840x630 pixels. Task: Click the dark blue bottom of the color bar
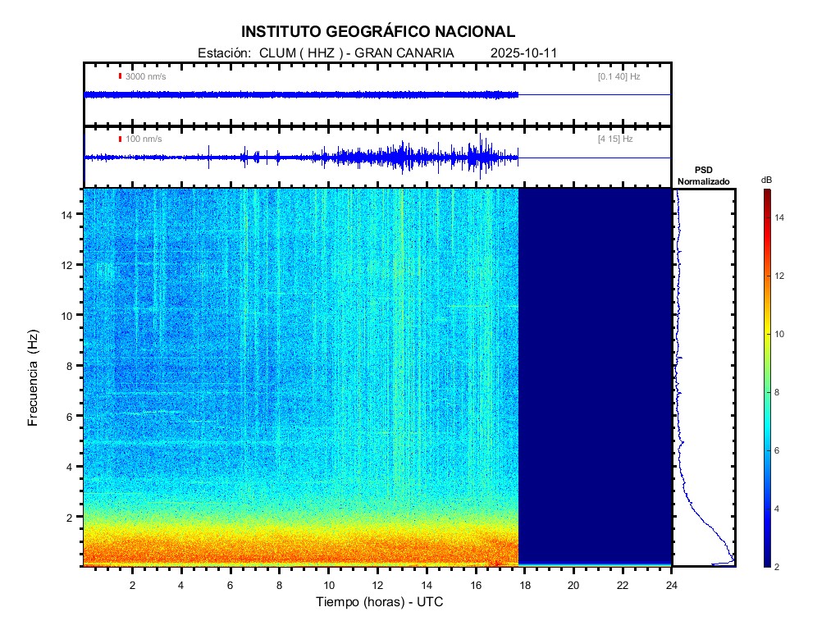coord(766,561)
